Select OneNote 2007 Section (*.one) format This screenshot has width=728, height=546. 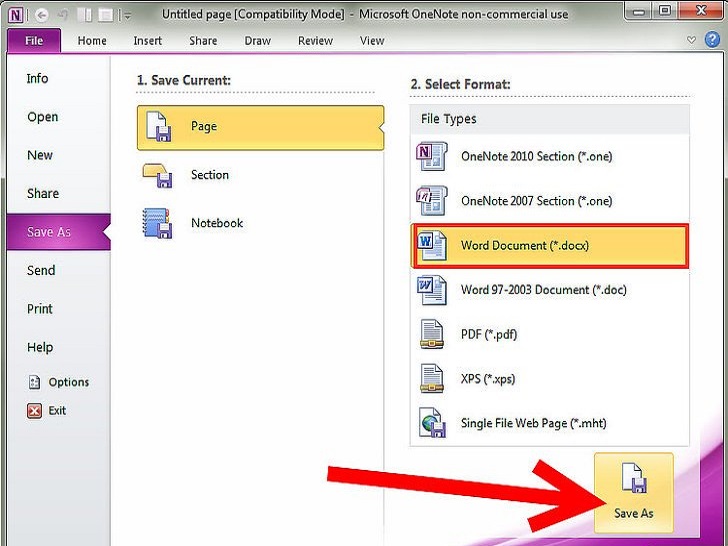coord(550,201)
